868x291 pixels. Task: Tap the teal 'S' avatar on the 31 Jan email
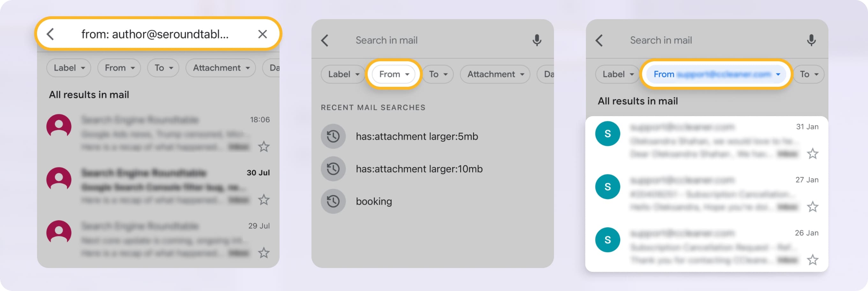point(608,133)
